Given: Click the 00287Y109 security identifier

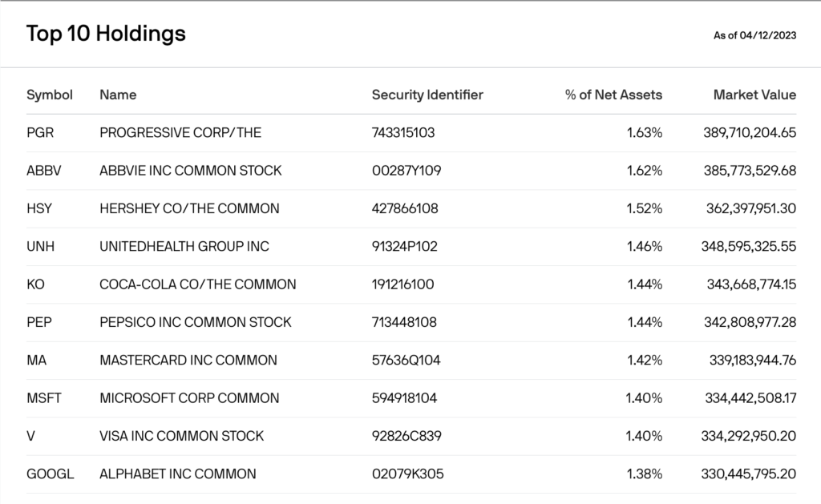Looking at the screenshot, I should coord(406,171).
